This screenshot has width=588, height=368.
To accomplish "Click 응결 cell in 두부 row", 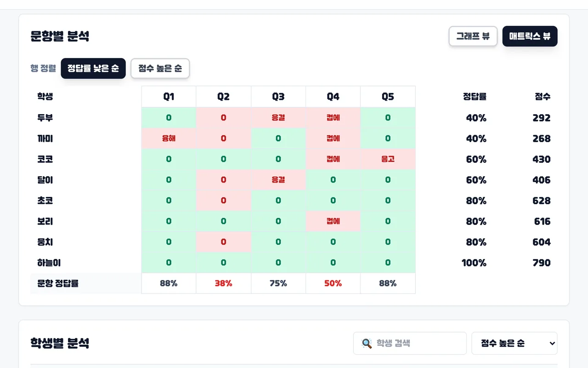I will (x=278, y=118).
